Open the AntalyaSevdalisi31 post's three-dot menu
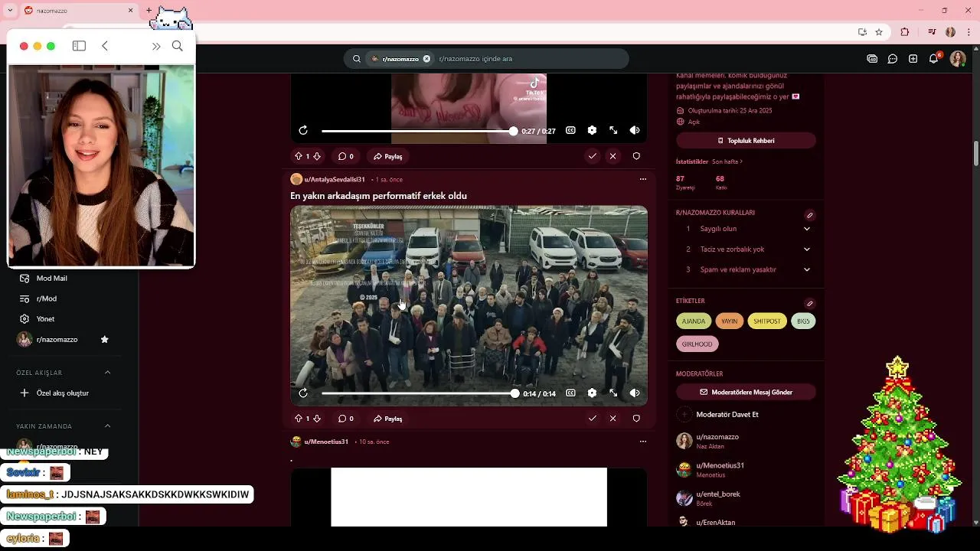The width and height of the screenshot is (980, 551). pyautogui.click(x=642, y=179)
